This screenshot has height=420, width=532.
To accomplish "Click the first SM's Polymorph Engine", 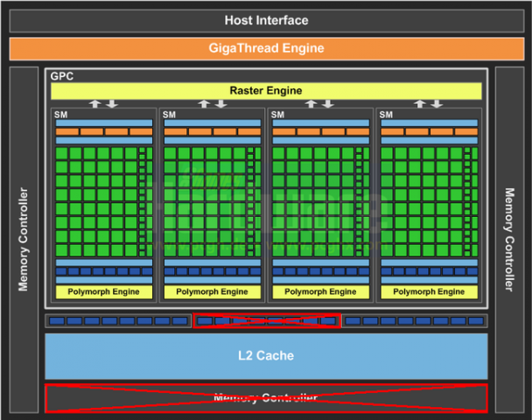I will (104, 291).
